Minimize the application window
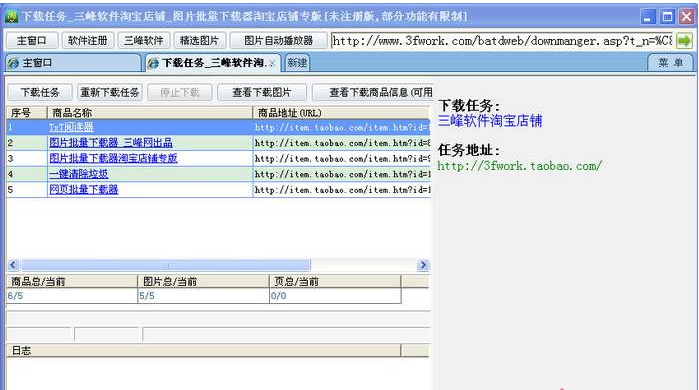 click(648, 17)
